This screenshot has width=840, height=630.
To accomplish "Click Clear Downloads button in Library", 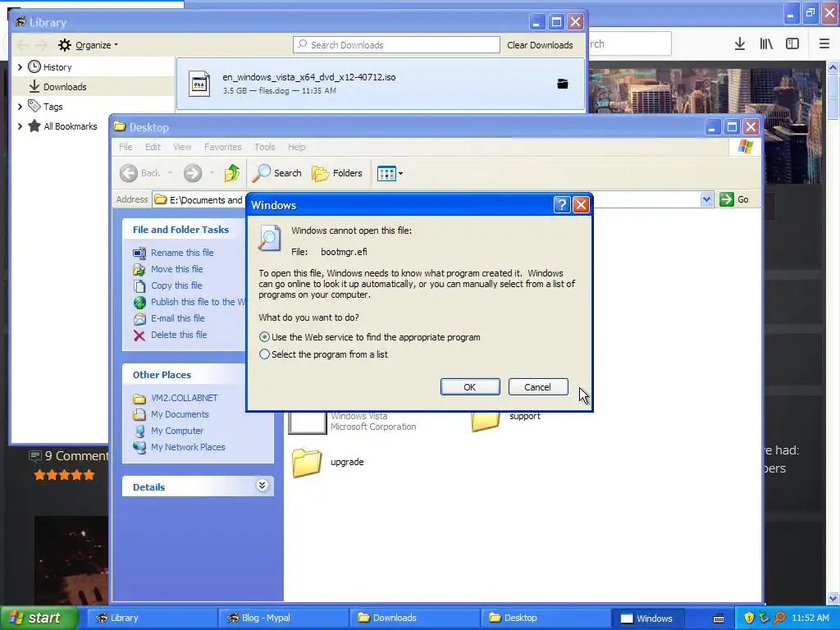I will pyautogui.click(x=540, y=45).
